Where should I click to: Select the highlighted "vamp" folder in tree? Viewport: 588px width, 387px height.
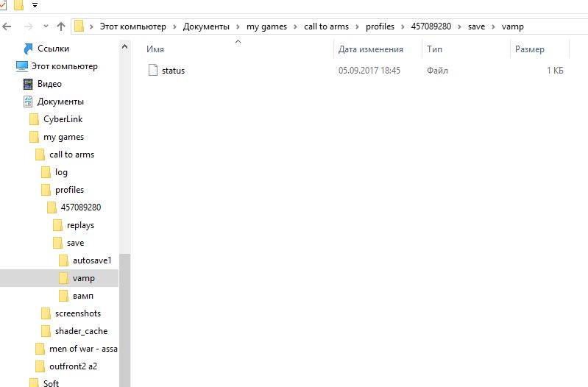(x=84, y=278)
